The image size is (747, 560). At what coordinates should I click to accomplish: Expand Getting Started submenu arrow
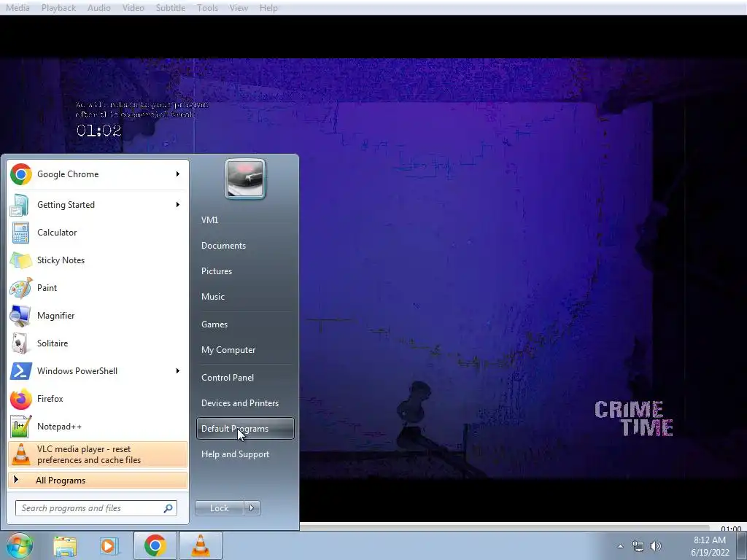click(x=178, y=205)
